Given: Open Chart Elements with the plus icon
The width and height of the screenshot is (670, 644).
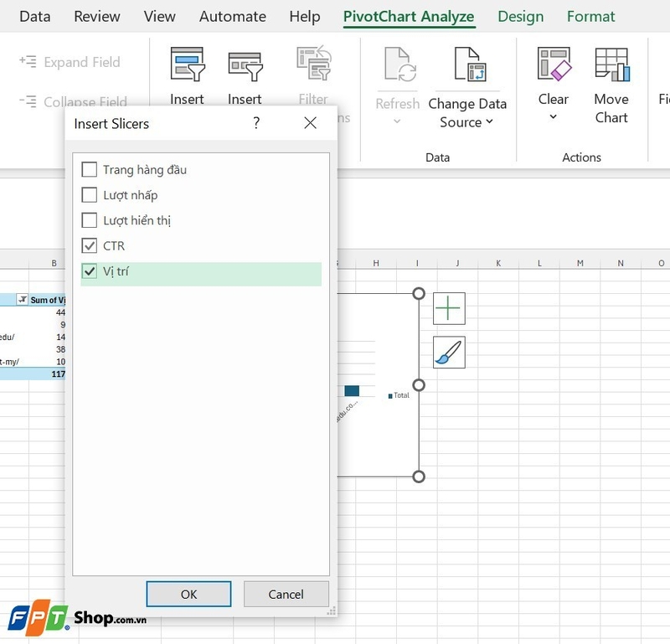Looking at the screenshot, I should [449, 308].
